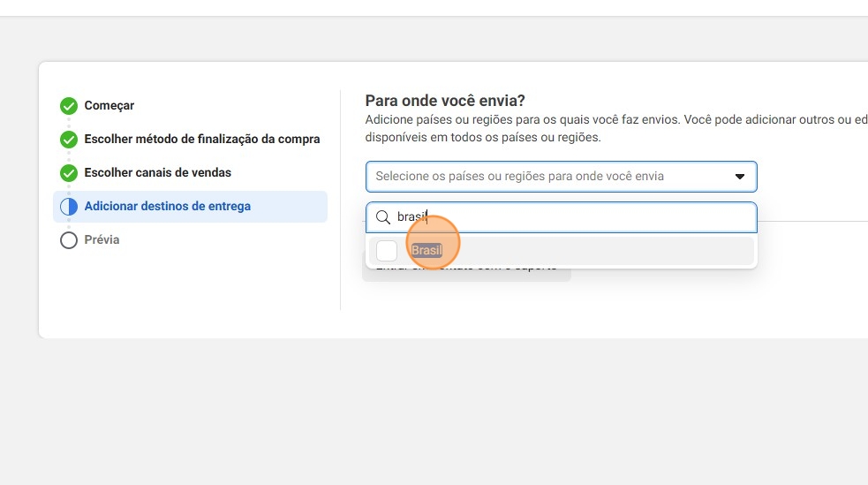Screen dimensions: 868x485
Task: Focus the search field containing 'brasil'
Action: tap(574, 217)
